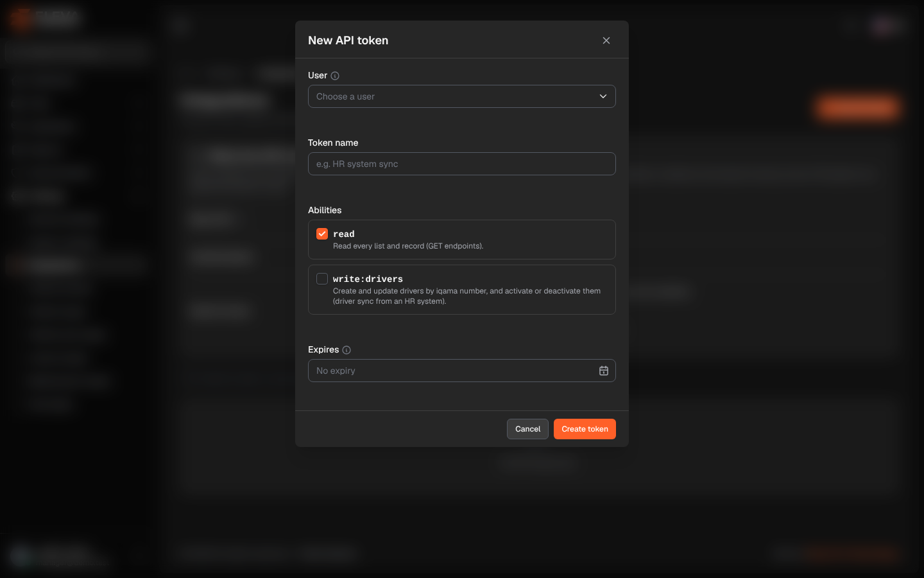Click the 'Read every list and record' description
Image resolution: width=924 pixels, height=578 pixels.
(408, 246)
